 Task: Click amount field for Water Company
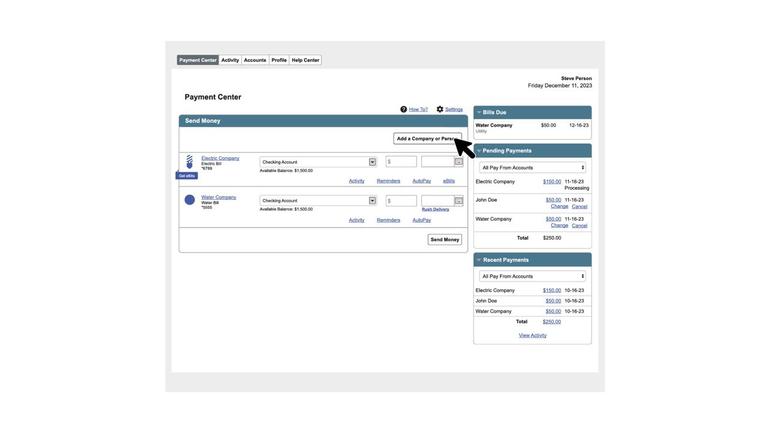coord(401,200)
